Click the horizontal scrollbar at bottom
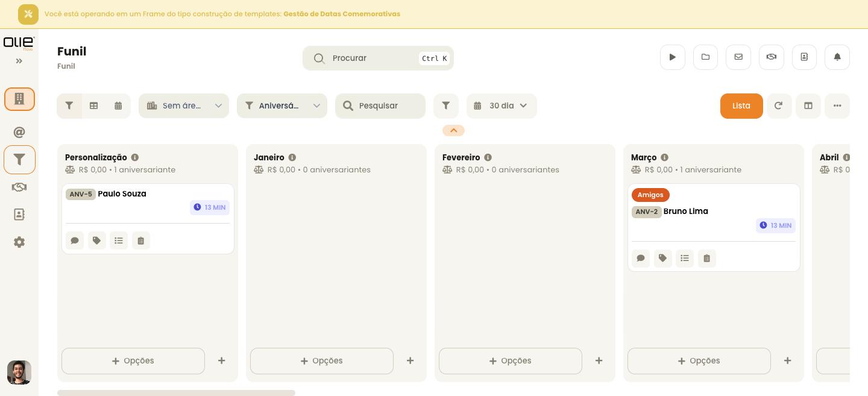The width and height of the screenshot is (868, 396). [176, 393]
